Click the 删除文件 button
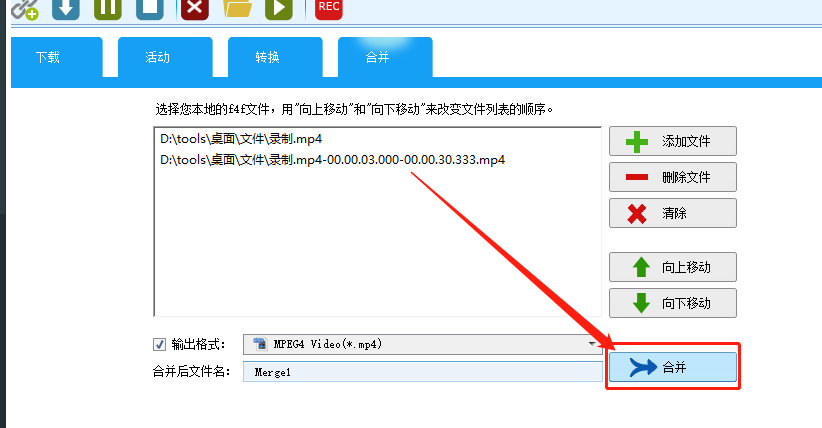The height and width of the screenshot is (428, 822). tap(673, 177)
